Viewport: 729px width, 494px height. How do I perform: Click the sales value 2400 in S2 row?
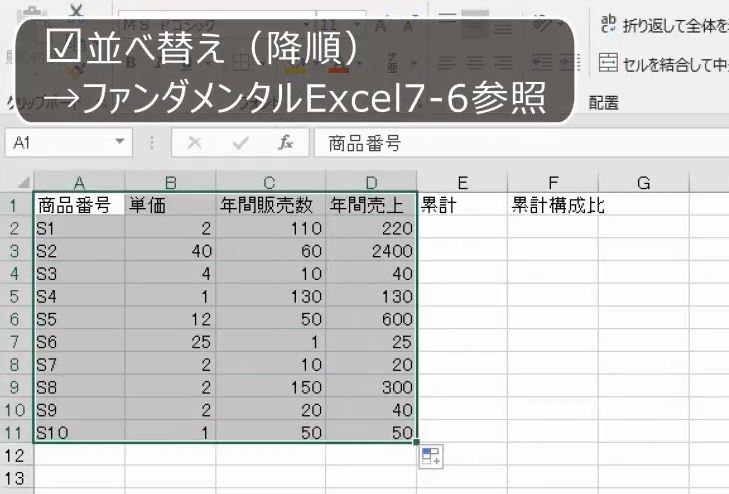[371, 250]
